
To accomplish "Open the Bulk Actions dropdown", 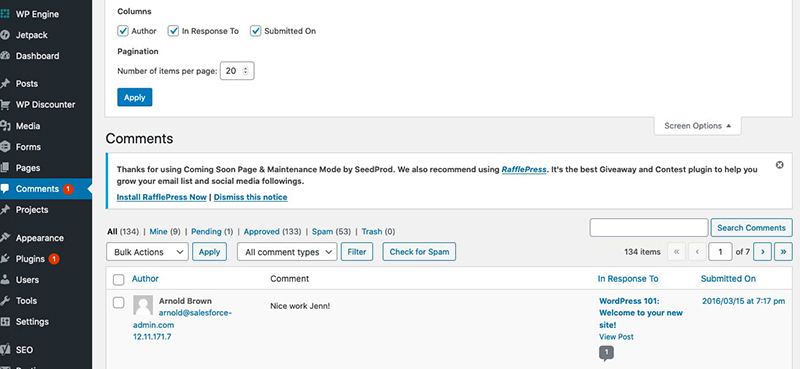I will [147, 252].
